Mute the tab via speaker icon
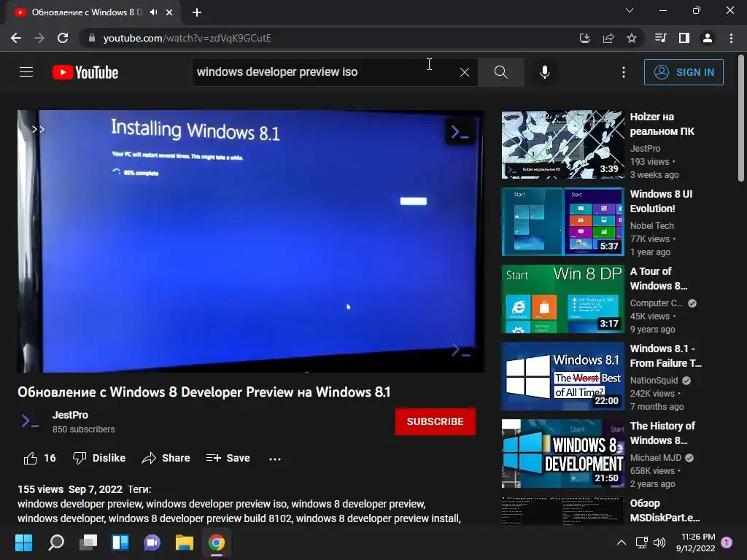 153,12
